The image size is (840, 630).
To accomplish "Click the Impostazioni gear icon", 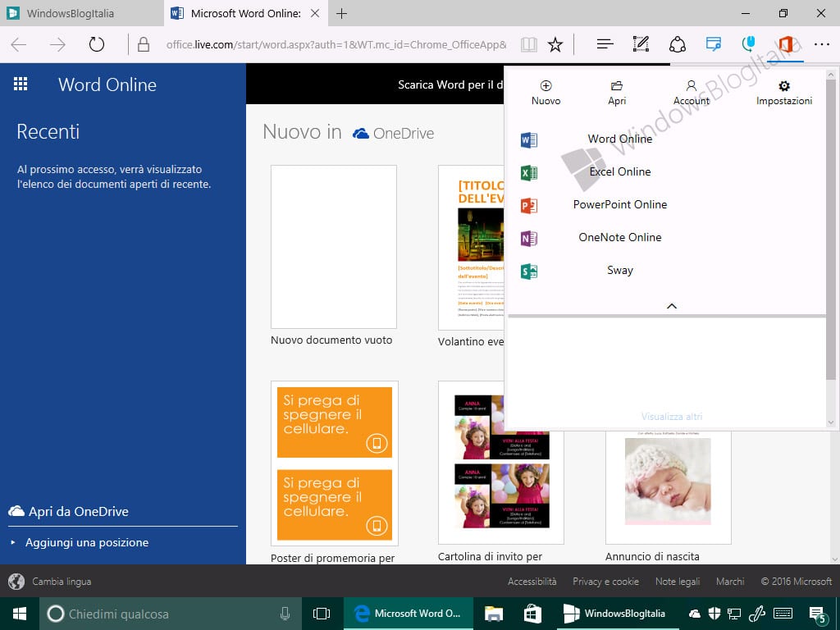I will coord(783,85).
